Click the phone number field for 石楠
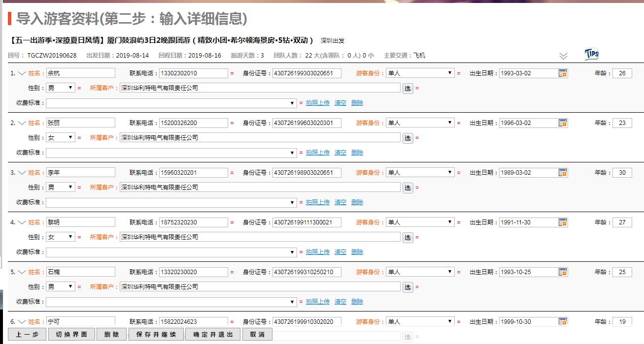 point(193,272)
